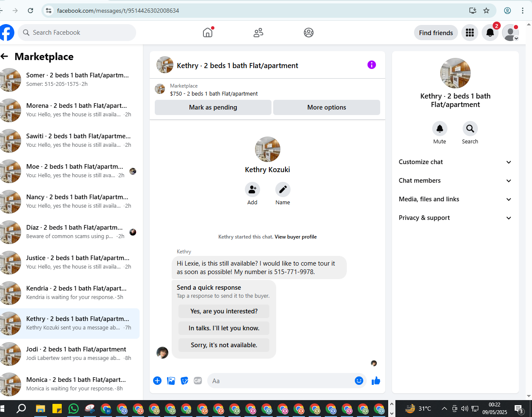Expand Customize chat section
The height and width of the screenshot is (417, 532).
(x=455, y=162)
